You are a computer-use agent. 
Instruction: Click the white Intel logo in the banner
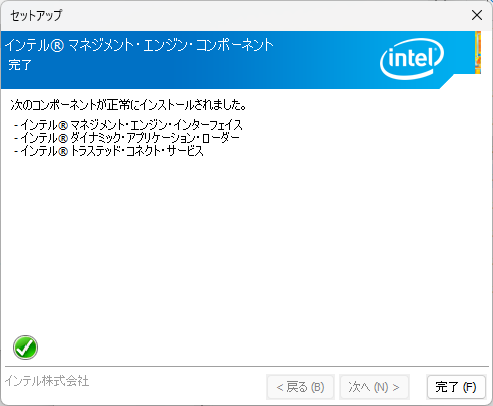(x=412, y=59)
